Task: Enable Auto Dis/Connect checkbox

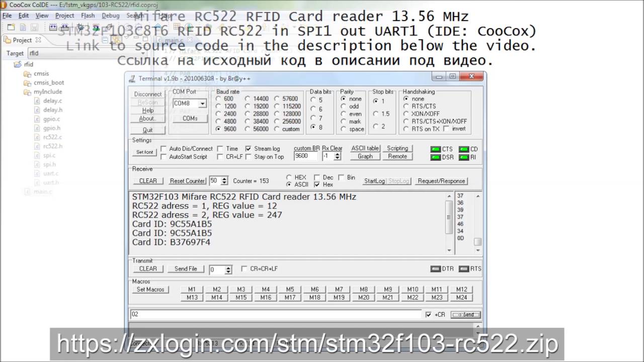Action: point(164,149)
